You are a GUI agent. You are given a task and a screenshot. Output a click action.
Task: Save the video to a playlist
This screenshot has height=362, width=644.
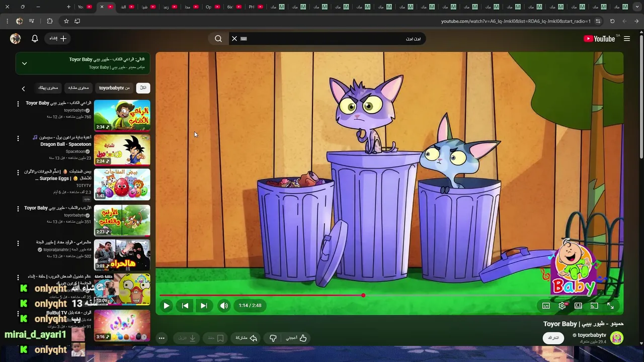[215, 338]
